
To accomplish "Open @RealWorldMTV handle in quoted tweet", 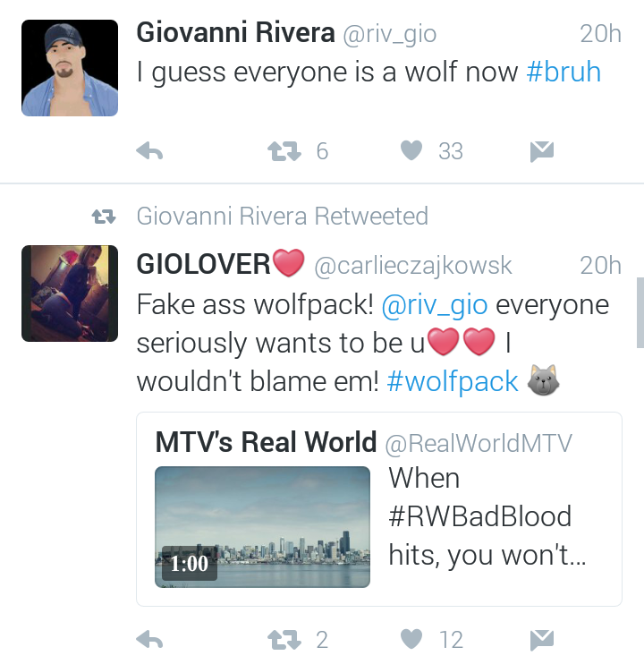I will (479, 443).
